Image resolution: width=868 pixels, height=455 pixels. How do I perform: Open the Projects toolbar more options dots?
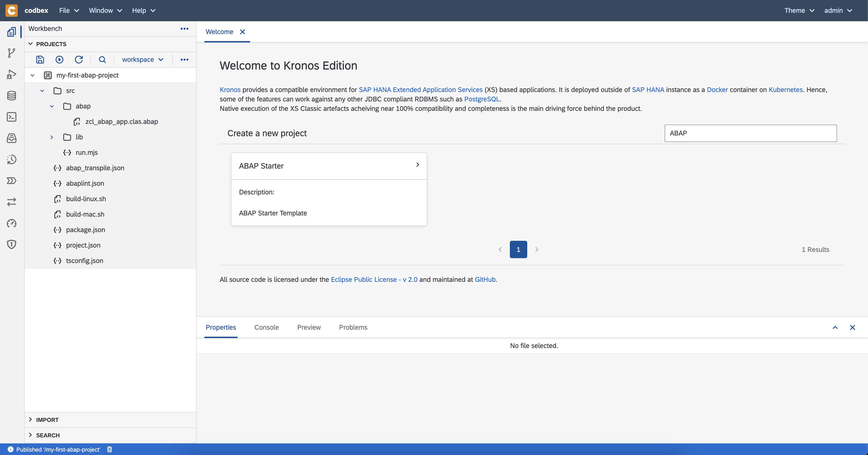click(184, 60)
